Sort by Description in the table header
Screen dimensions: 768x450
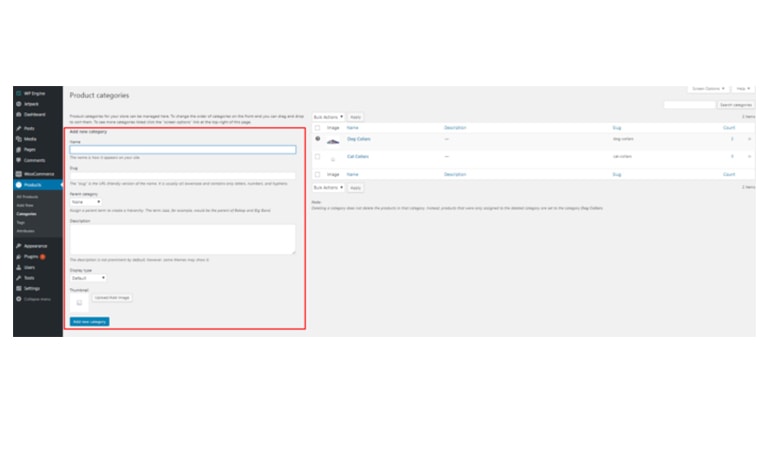point(455,128)
